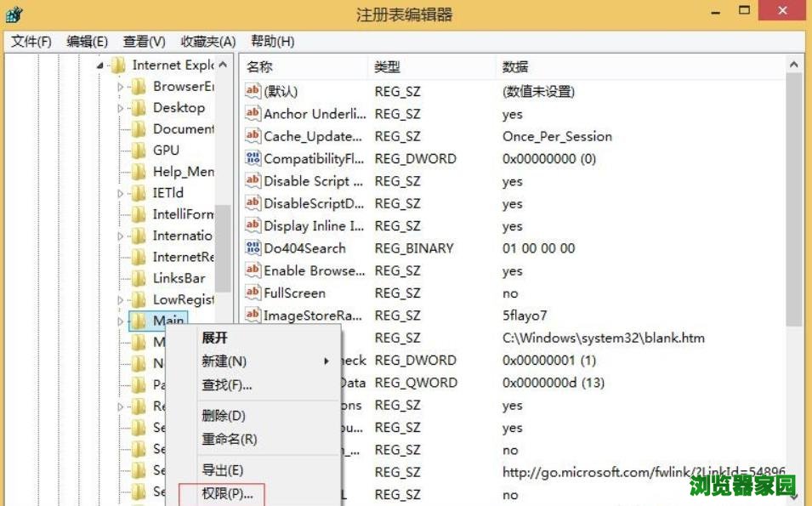This screenshot has height=506, width=812.
Task: Select 权限(P)... from the context menu
Action: point(224,493)
